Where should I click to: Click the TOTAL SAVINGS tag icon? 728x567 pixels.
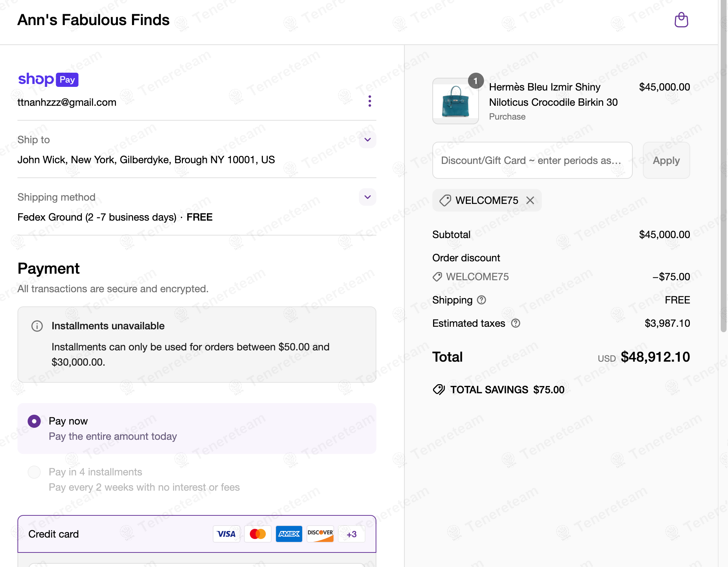point(439,390)
